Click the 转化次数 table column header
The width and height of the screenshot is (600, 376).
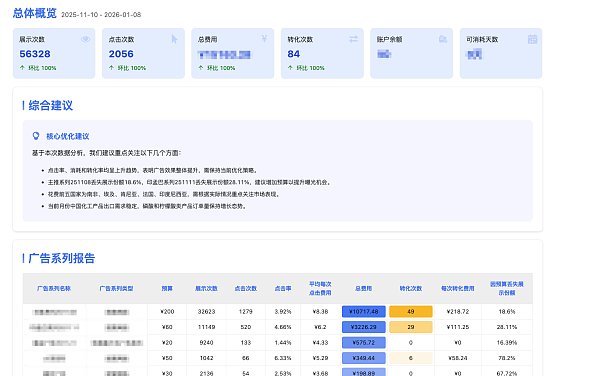pyautogui.click(x=411, y=288)
